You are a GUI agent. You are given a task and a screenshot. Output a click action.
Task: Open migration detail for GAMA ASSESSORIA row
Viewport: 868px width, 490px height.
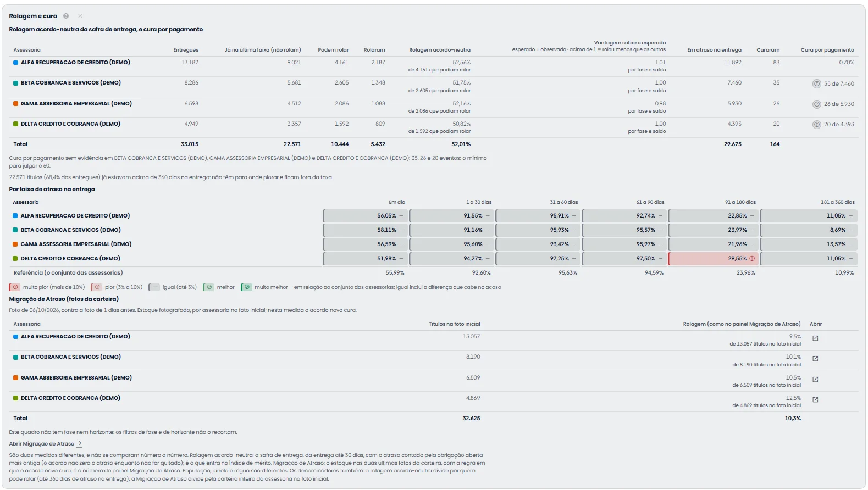point(815,380)
